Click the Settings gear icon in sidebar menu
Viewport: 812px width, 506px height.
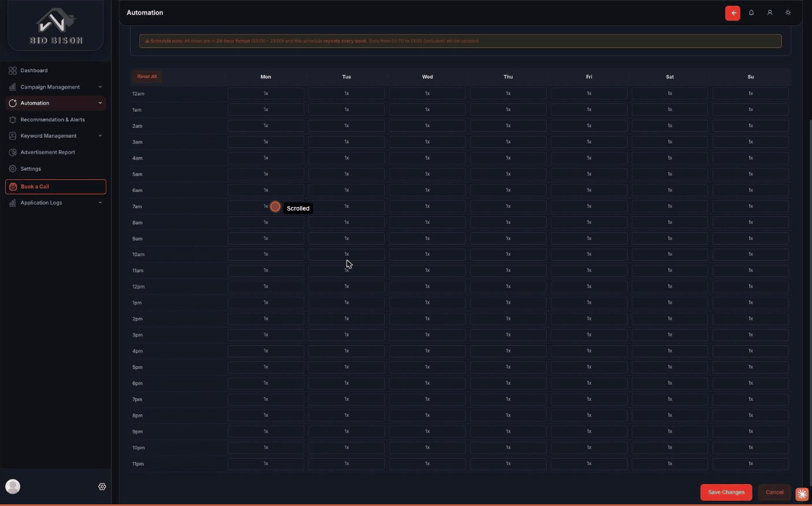tap(13, 169)
